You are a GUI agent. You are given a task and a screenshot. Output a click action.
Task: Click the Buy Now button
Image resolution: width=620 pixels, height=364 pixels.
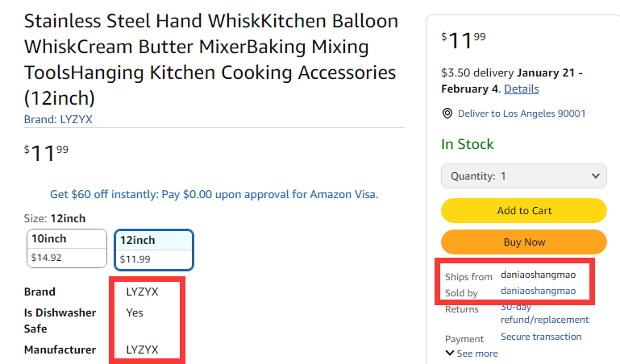point(523,242)
